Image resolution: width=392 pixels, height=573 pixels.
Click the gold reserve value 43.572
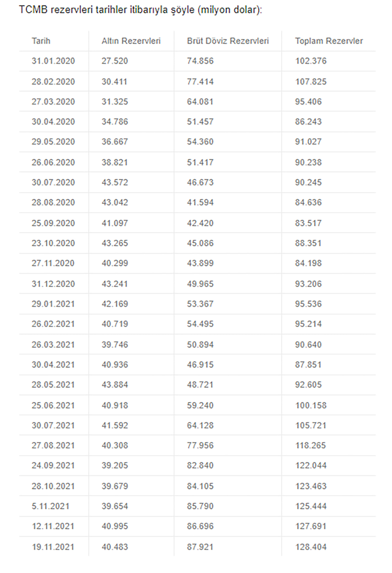(x=115, y=182)
